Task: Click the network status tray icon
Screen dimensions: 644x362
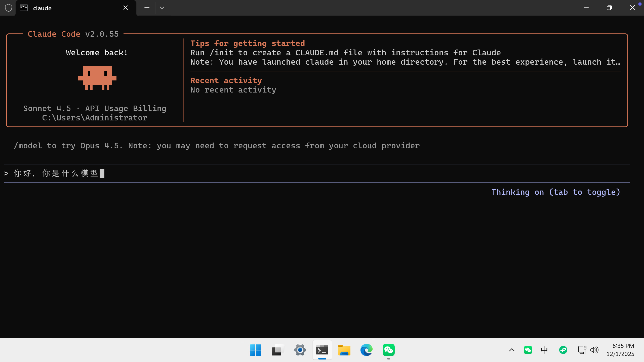Action: tap(582, 350)
